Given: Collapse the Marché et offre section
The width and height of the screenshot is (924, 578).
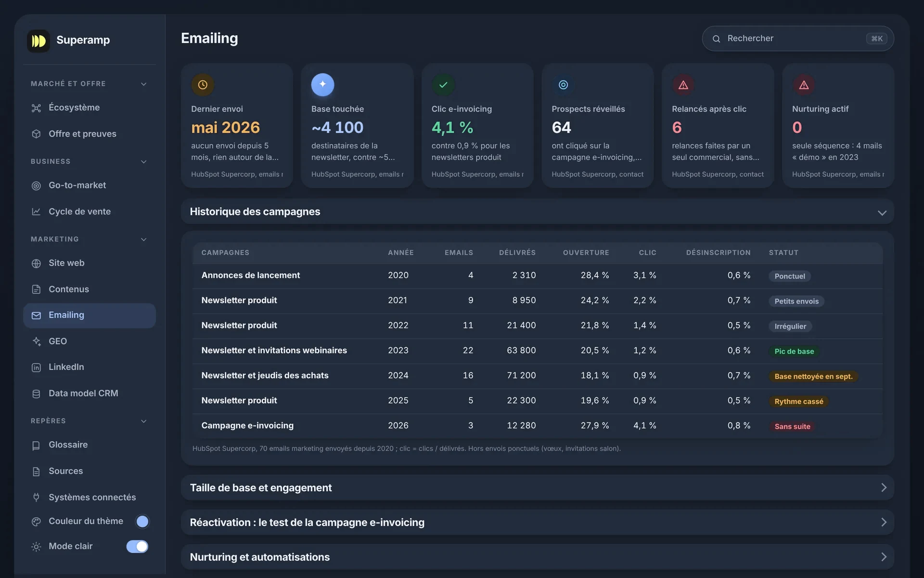Looking at the screenshot, I should (143, 84).
